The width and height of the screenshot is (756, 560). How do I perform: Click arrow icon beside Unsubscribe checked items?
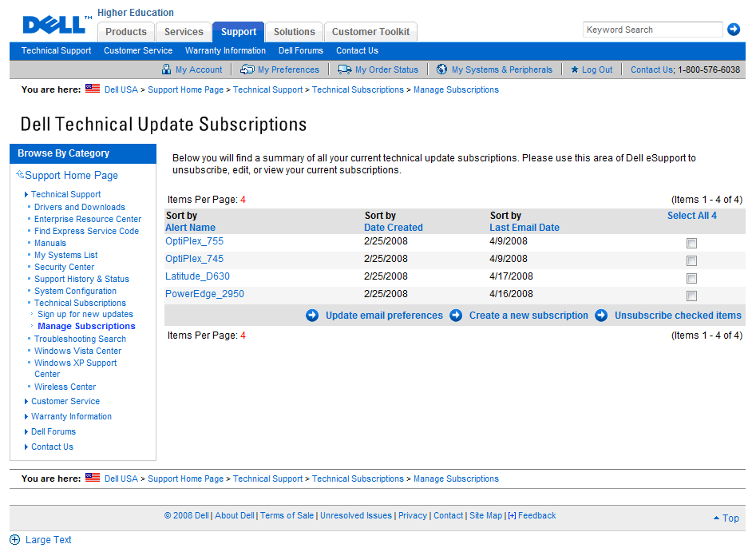(601, 316)
